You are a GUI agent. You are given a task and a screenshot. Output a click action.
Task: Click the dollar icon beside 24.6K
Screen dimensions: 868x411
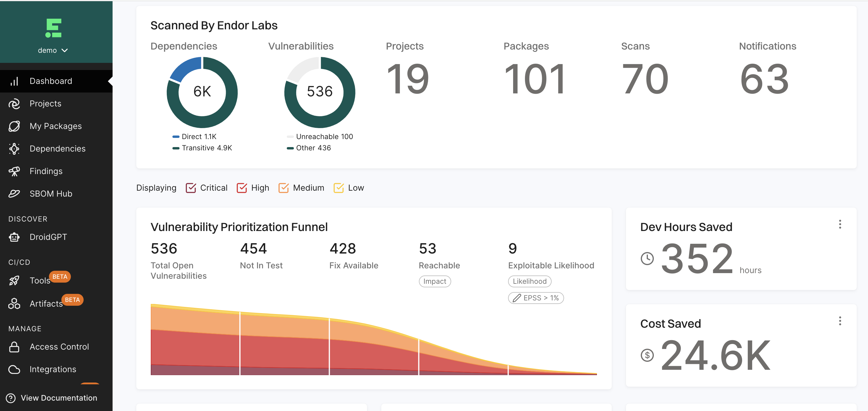pos(647,355)
